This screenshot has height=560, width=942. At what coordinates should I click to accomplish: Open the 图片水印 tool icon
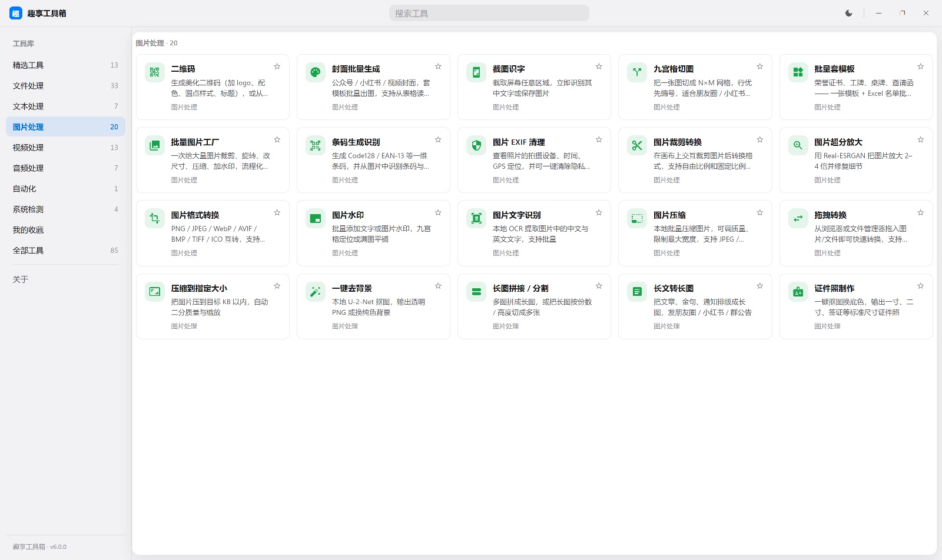[x=315, y=218]
